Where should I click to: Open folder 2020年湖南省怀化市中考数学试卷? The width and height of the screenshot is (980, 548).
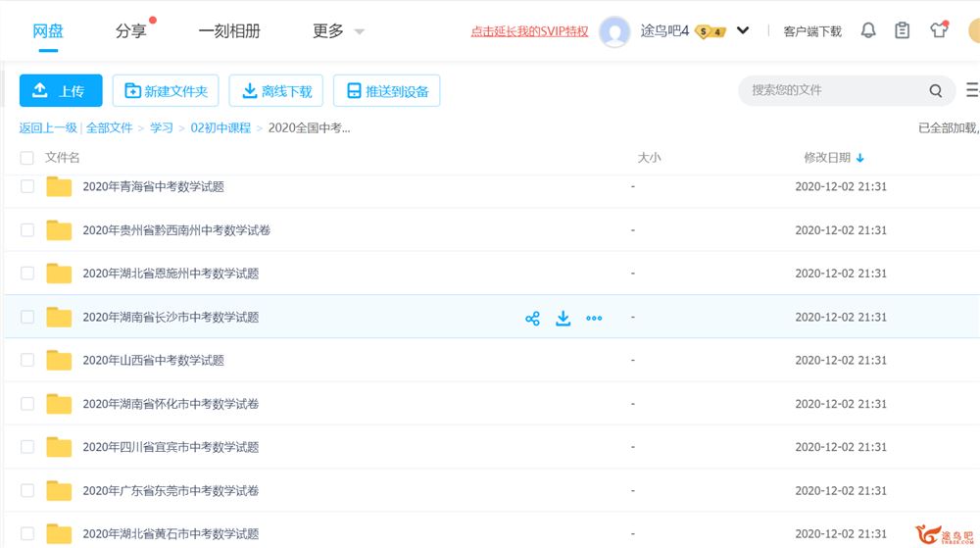click(x=171, y=404)
